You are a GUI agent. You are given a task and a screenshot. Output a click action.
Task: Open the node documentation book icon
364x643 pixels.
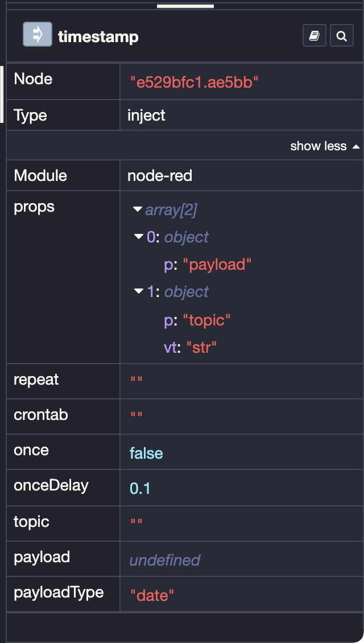[x=315, y=35]
